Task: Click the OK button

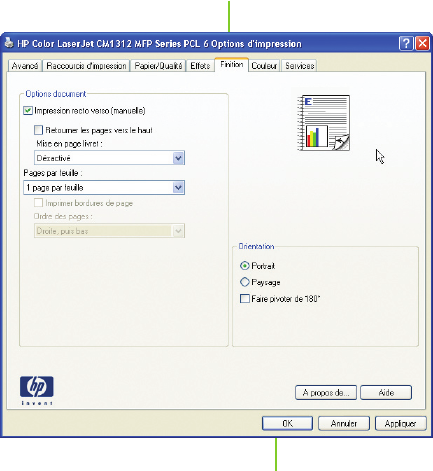Action: tap(287, 423)
